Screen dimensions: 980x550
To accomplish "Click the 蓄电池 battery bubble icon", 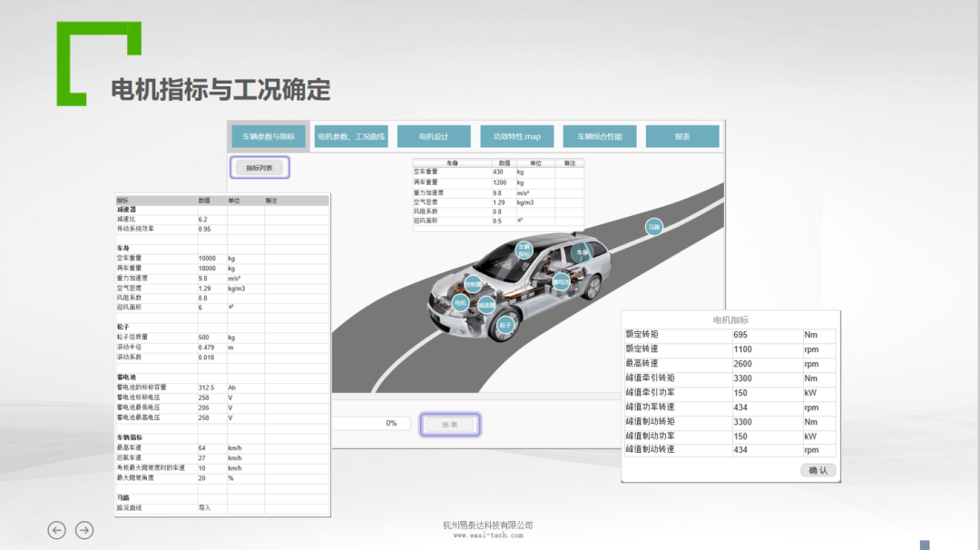I will [561, 282].
